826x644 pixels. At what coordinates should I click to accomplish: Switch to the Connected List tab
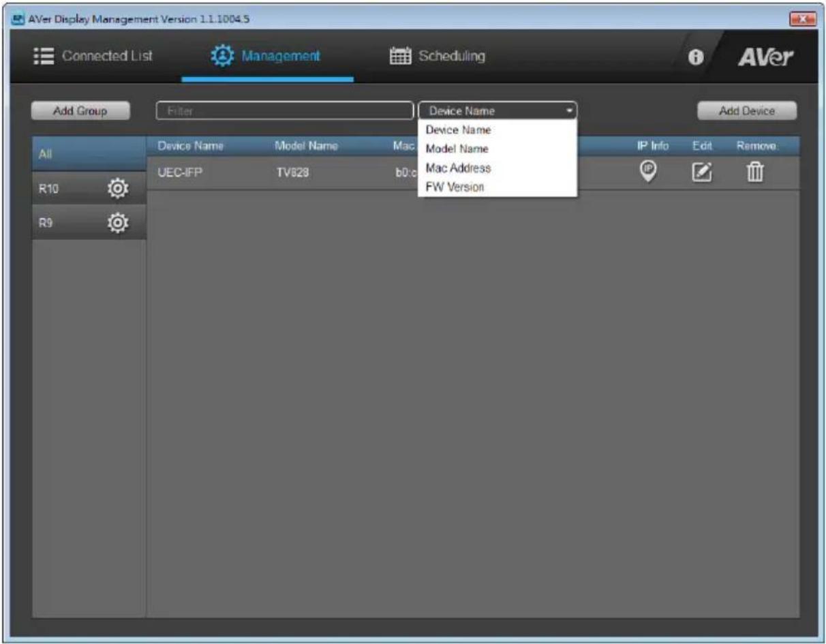(93, 56)
